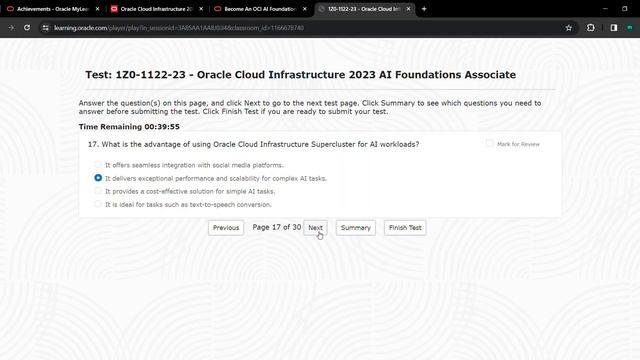Viewport: 640px width, 360px height.
Task: Check the Mark for Review box
Action: (489, 143)
